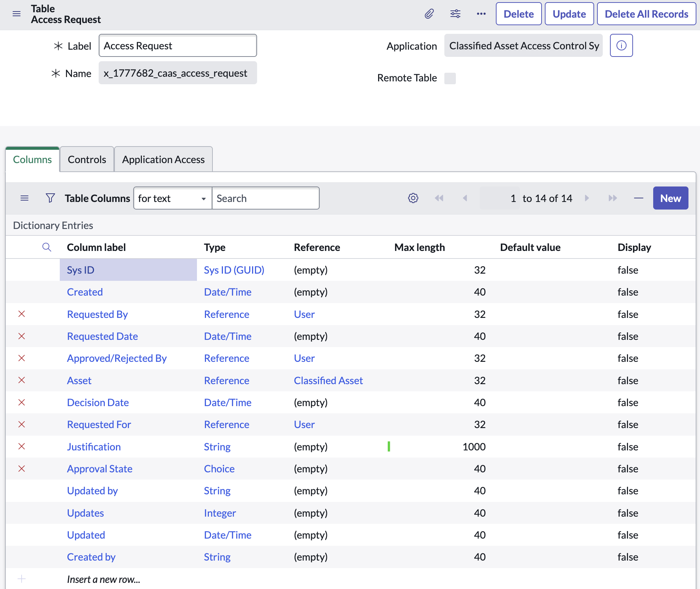Open the list personalize gear icon
The width and height of the screenshot is (700, 589).
[413, 198]
